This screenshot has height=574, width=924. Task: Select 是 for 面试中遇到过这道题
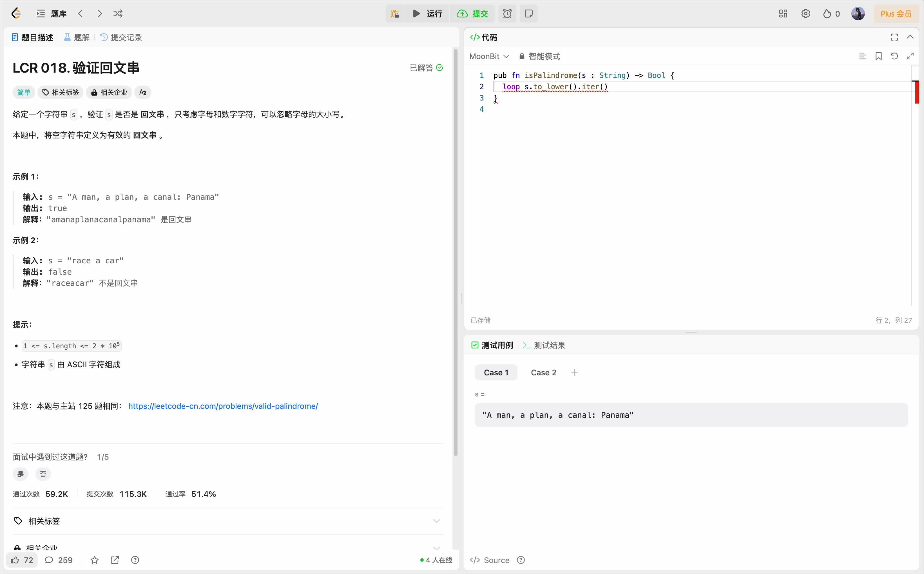pyautogui.click(x=20, y=474)
